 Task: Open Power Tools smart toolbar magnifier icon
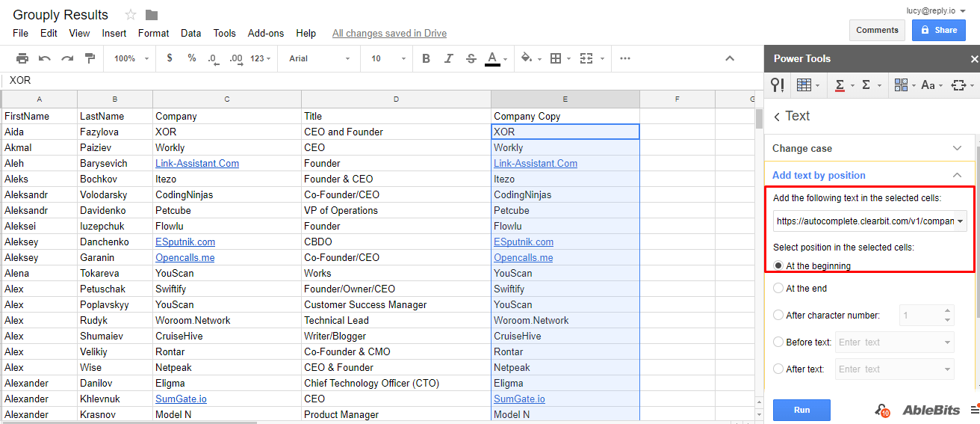pyautogui.click(x=778, y=85)
